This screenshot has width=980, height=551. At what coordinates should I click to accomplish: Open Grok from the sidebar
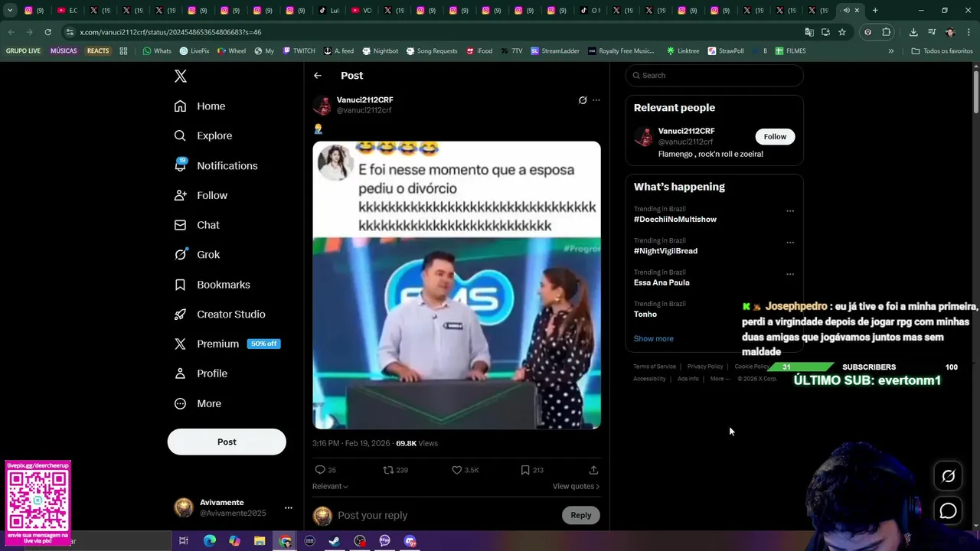[197, 255]
